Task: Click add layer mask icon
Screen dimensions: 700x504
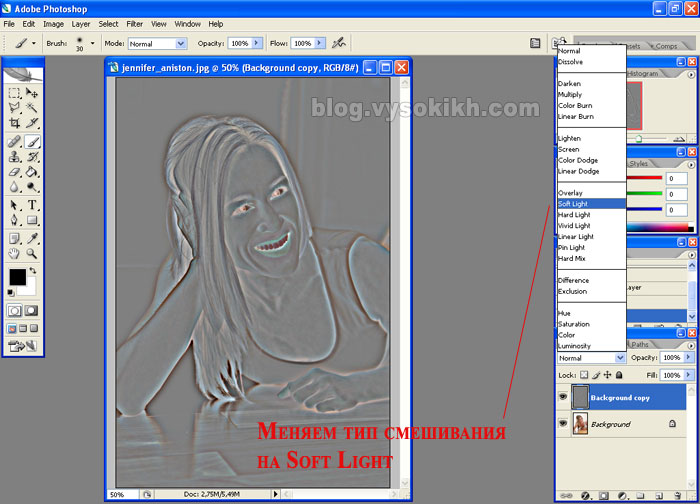Action: (604, 496)
